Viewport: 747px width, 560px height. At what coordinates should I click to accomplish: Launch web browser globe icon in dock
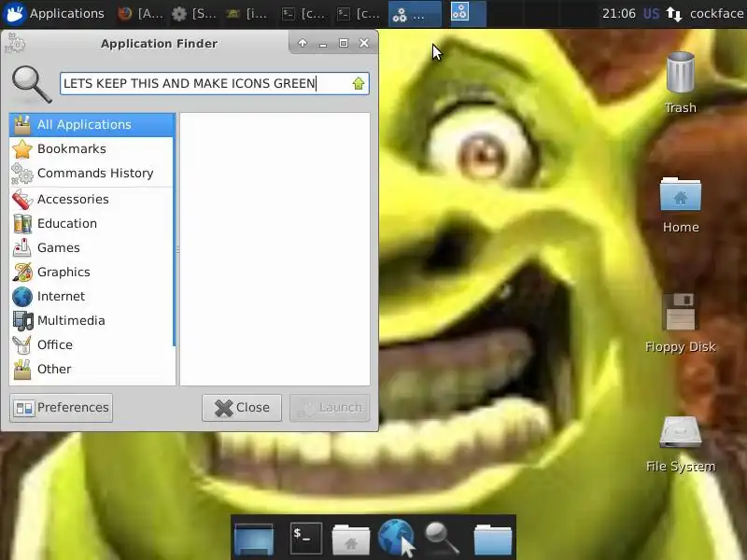(396, 539)
